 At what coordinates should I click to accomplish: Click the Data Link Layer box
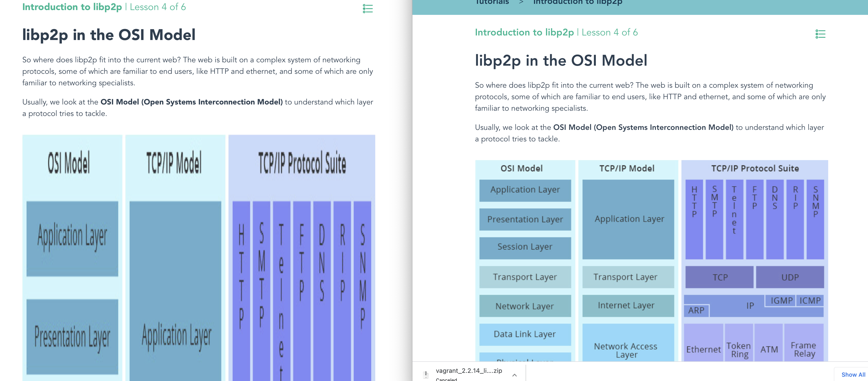(x=525, y=334)
